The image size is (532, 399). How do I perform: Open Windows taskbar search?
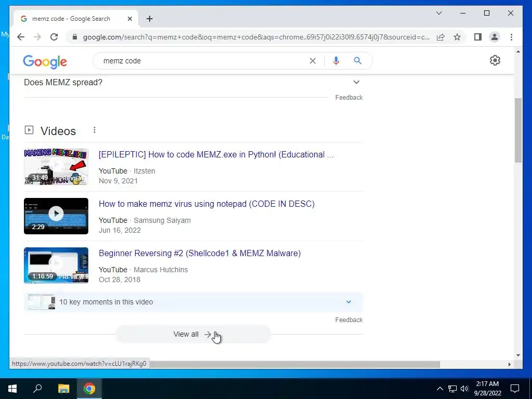point(37,389)
